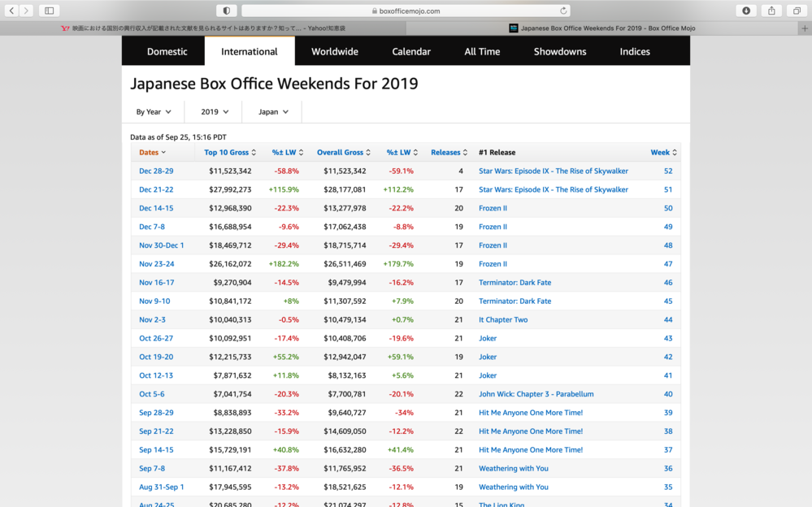Select the page heading Japanese Box Office Weekends
Viewport: 812px width, 507px height.
coord(274,84)
